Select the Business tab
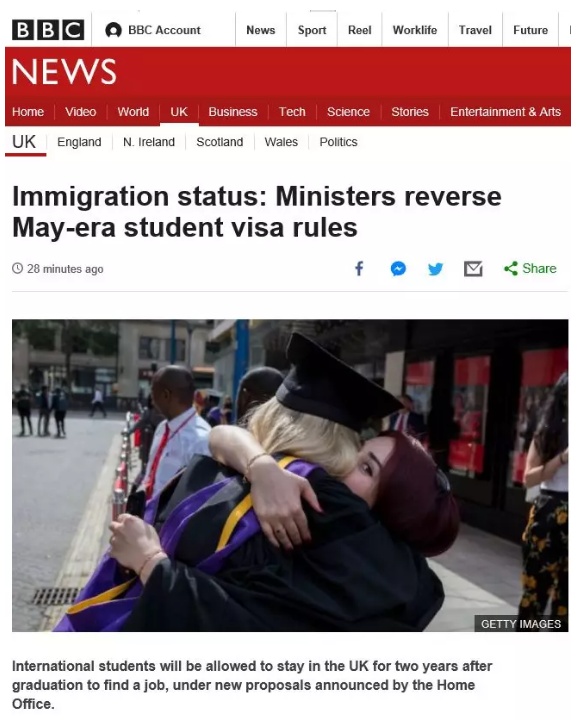This screenshot has width=576, height=726. click(x=233, y=112)
